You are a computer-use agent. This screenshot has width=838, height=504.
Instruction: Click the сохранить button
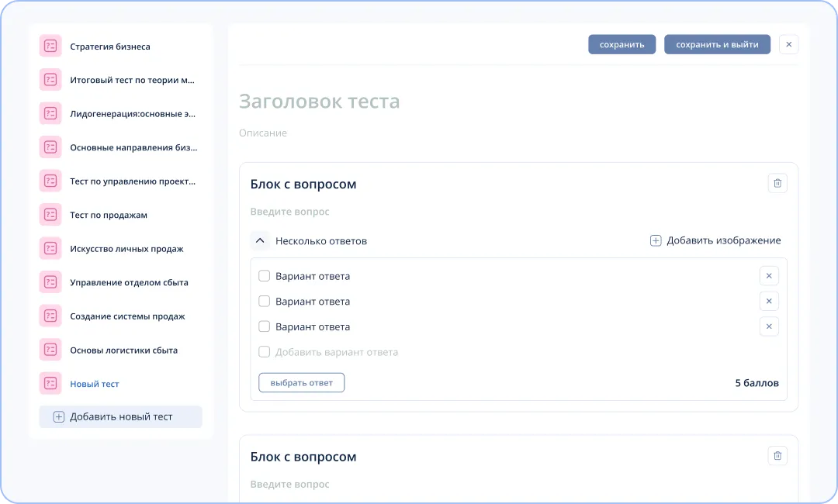[622, 44]
